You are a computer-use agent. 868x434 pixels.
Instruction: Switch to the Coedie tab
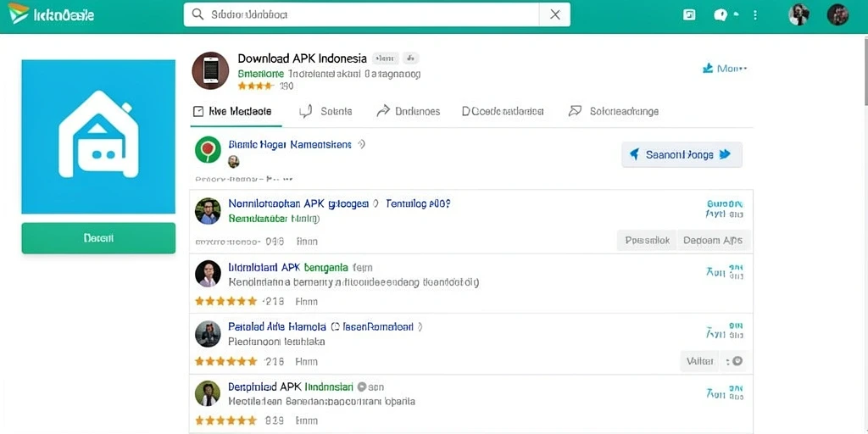click(503, 111)
